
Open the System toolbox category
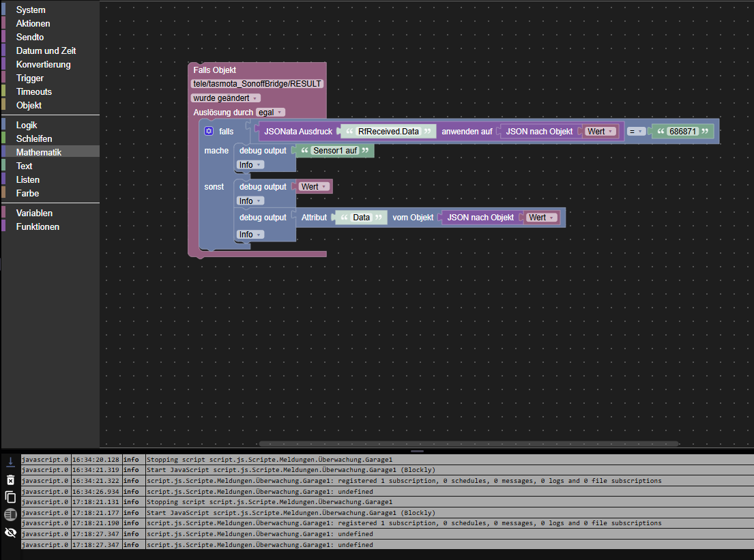(50, 10)
